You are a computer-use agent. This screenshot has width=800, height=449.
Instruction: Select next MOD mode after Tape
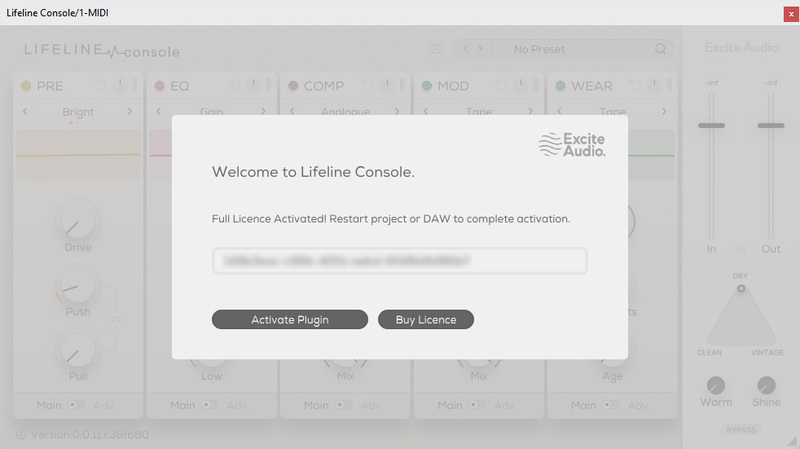click(531, 111)
